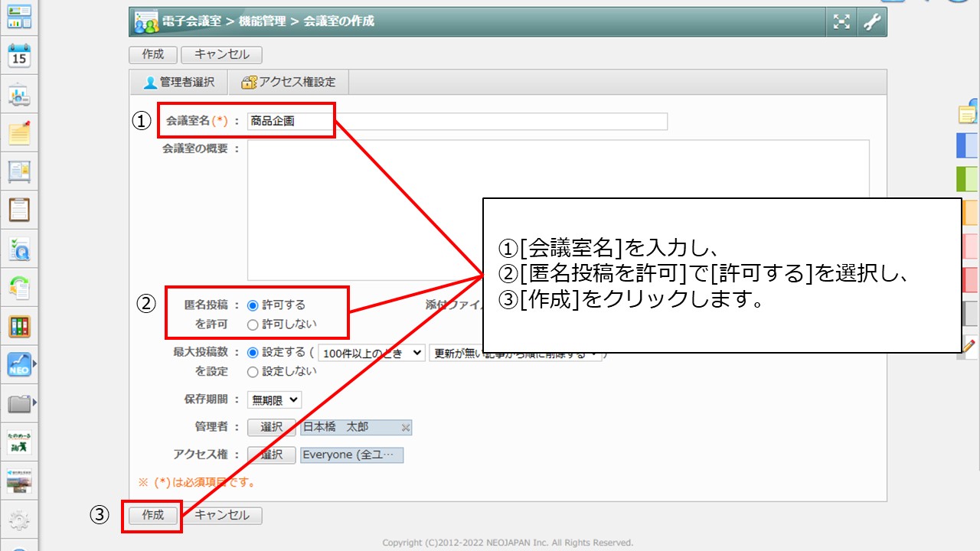Open the wrench settings icon in header

click(872, 22)
